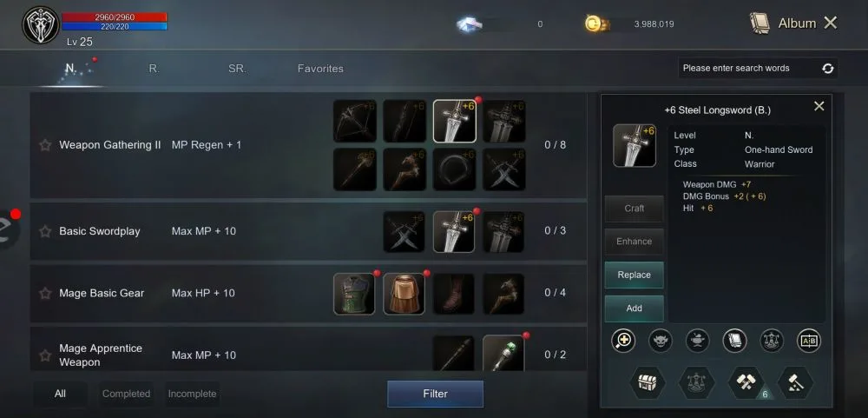Refresh search with the circular arrows icon
This screenshot has width=868, height=418.
coord(827,68)
